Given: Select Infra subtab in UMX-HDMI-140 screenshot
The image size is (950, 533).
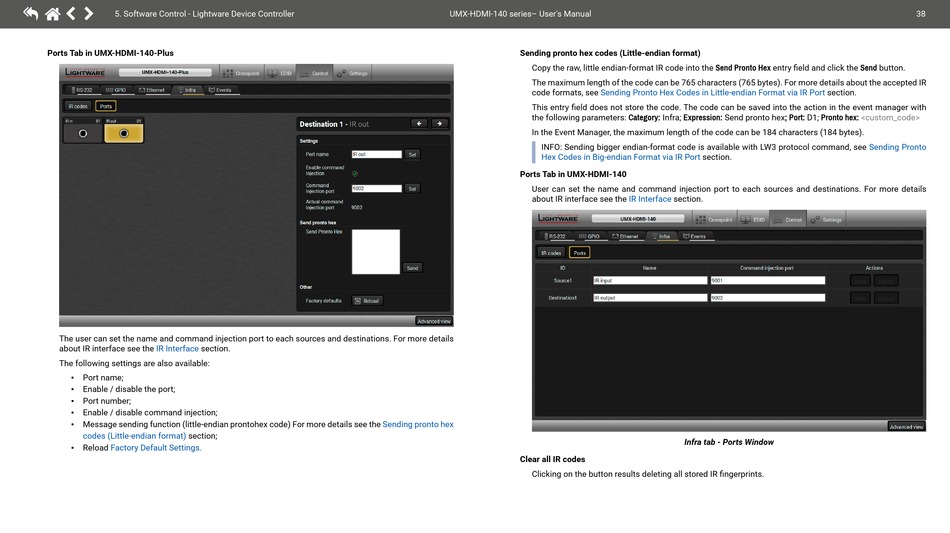Looking at the screenshot, I should [661, 236].
